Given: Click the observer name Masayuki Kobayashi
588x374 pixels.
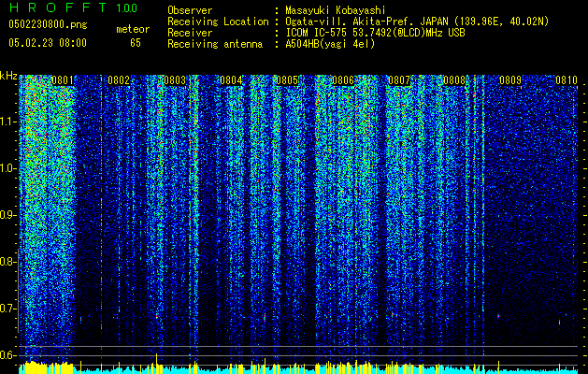Looking at the screenshot, I should click(336, 10).
